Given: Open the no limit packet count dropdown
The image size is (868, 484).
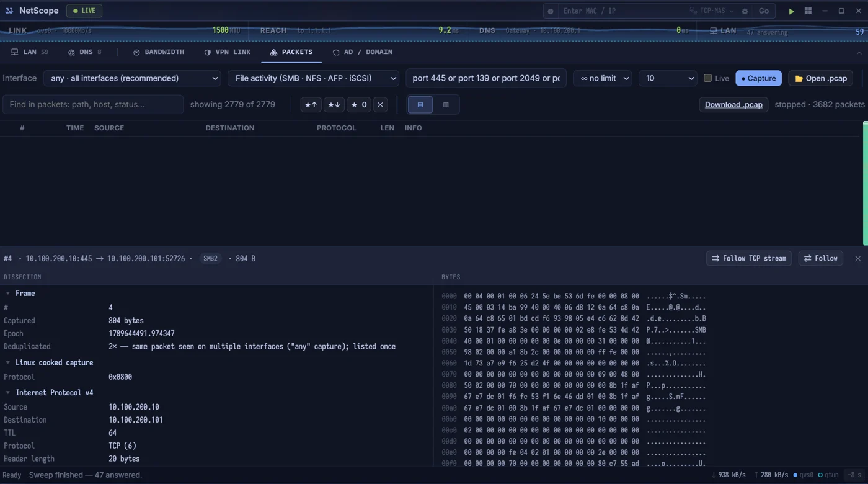Looking at the screenshot, I should point(603,78).
